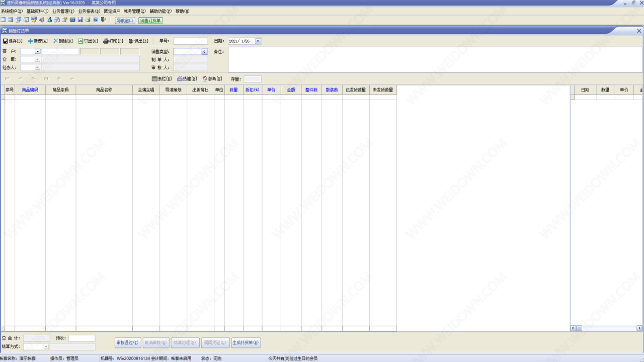Viewport: 644px width, 362px height.
Task: Click the 未发货数量 column header
Action: point(383,90)
